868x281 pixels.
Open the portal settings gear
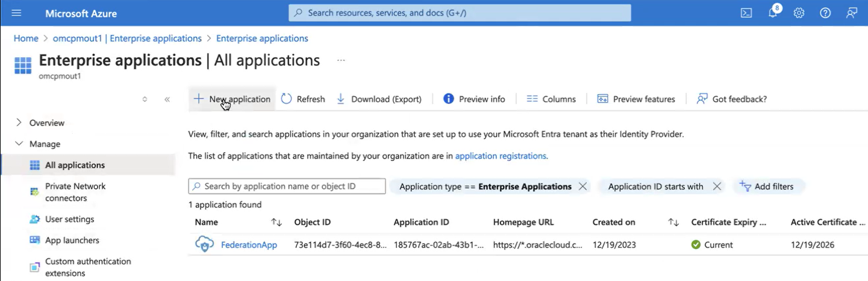799,13
